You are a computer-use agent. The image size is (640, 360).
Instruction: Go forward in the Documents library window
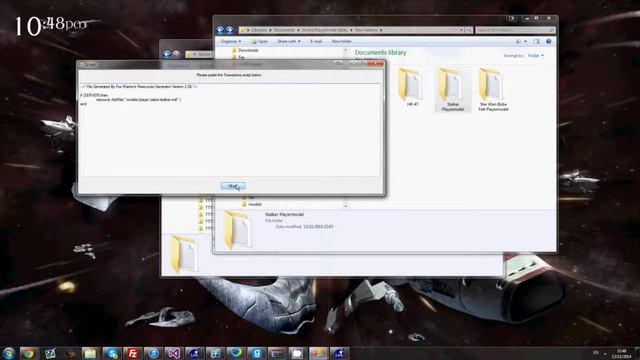229,30
